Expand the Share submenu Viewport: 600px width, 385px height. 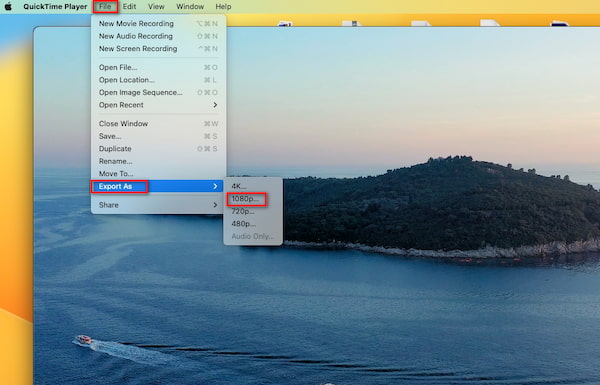(x=158, y=205)
